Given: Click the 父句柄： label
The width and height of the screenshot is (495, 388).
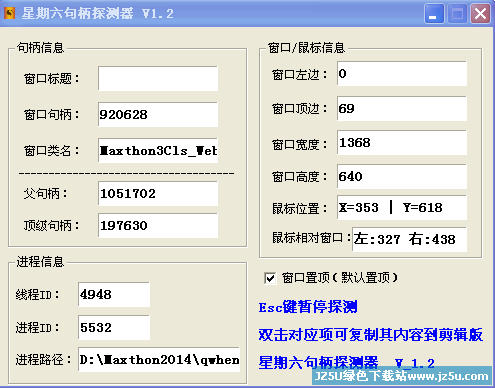Looking at the screenshot, I should (x=46, y=193).
